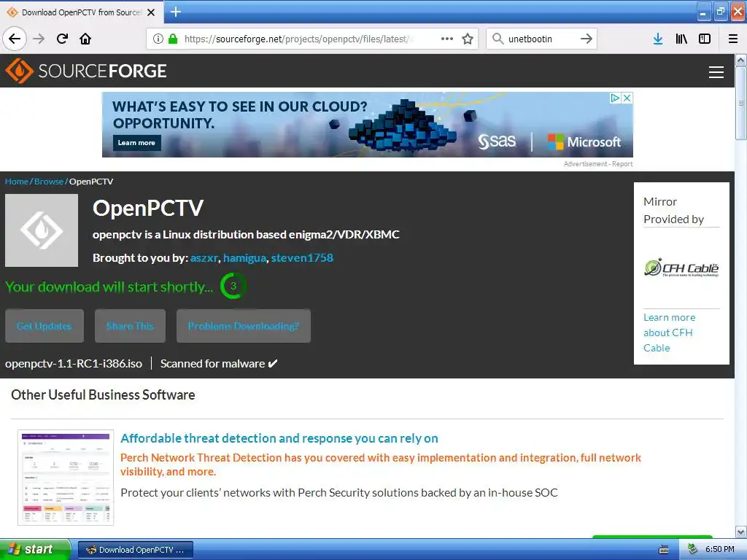Open a new browser tab

(x=175, y=12)
